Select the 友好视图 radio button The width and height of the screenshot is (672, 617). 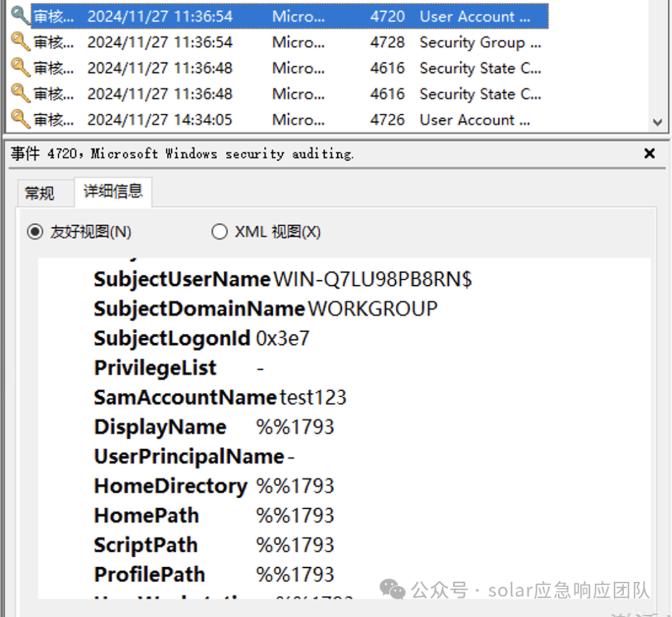(35, 231)
